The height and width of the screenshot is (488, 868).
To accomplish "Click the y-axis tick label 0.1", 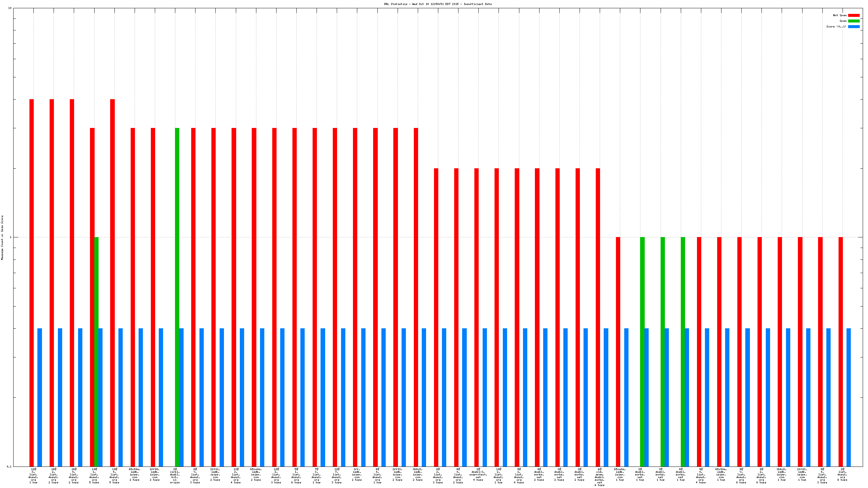I will (9, 467).
